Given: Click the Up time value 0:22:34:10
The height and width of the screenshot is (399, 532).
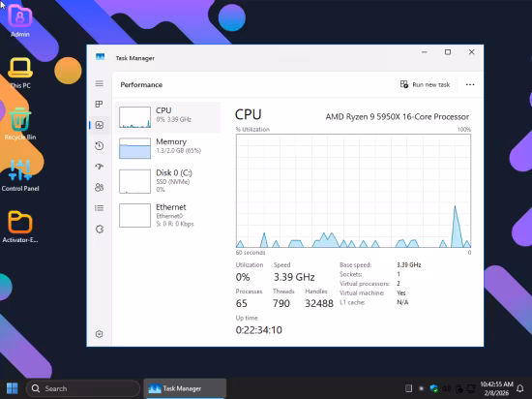Looking at the screenshot, I should pos(258,330).
